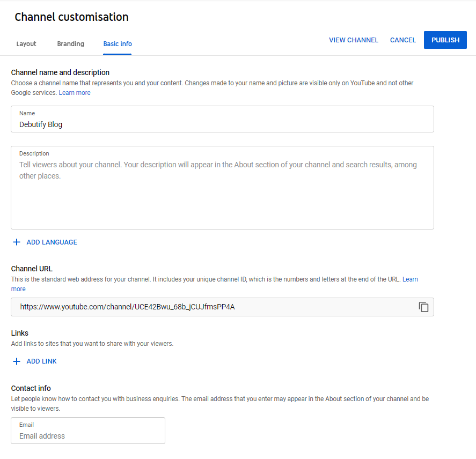Open Learn more link under channel name section
The image size is (476, 459).
click(x=75, y=93)
